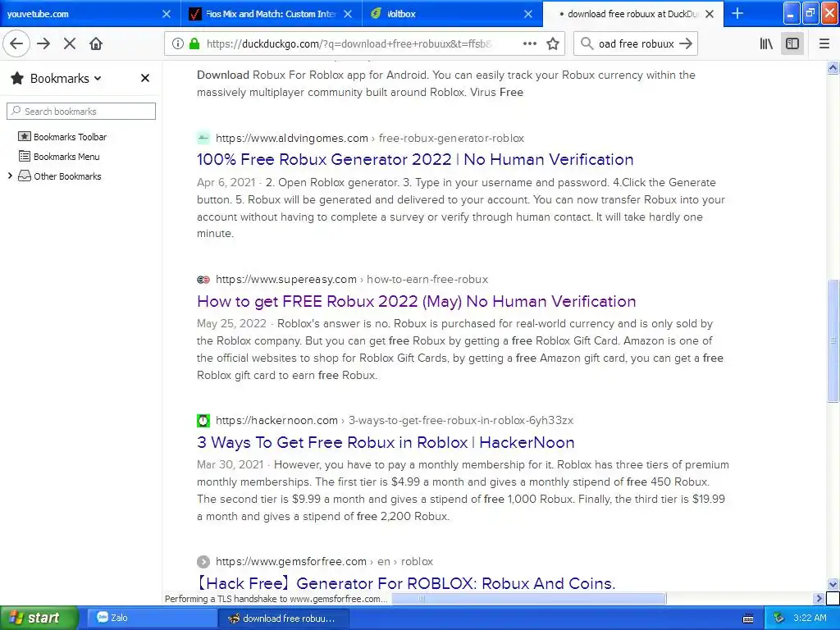This screenshot has height=630, width=840.
Task: Click the search bar magnifier icon
Action: tap(587, 44)
